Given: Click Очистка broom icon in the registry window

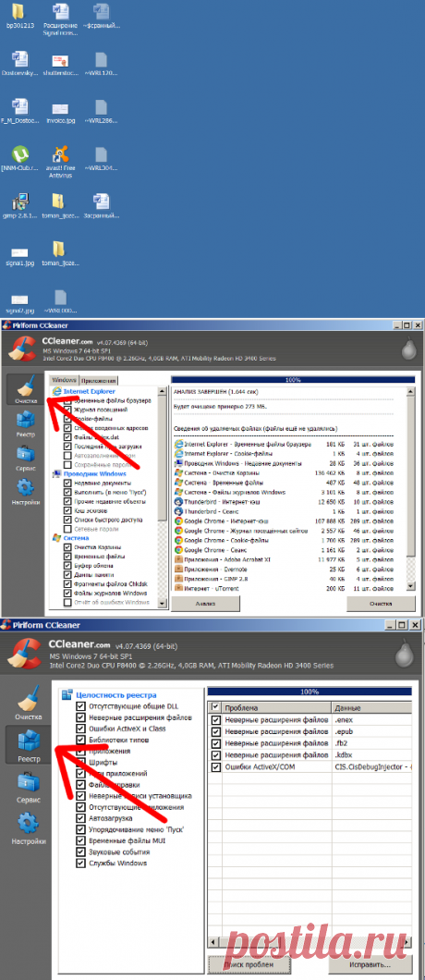Looking at the screenshot, I should pyautogui.click(x=28, y=704).
